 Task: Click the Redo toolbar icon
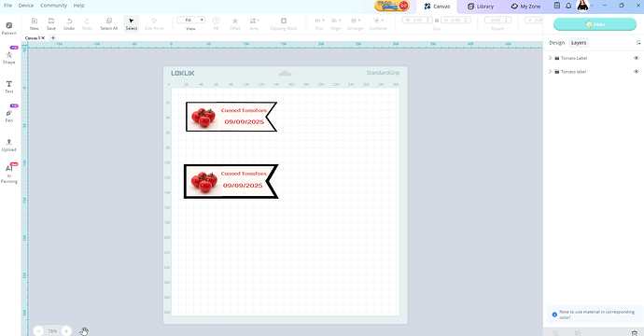pos(87,24)
